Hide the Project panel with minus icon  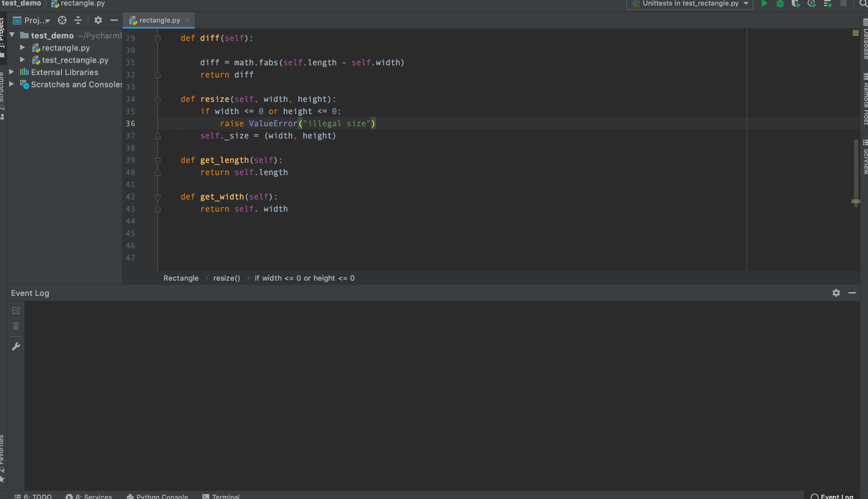tap(114, 20)
